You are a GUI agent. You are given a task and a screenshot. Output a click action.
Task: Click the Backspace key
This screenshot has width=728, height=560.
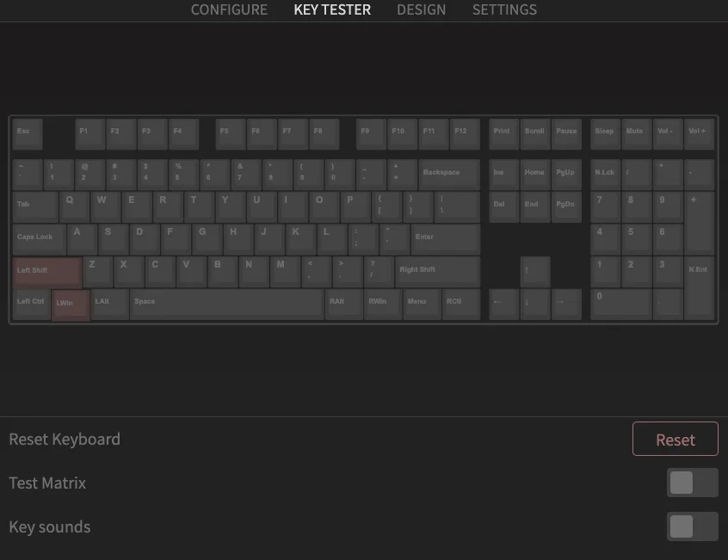click(448, 175)
